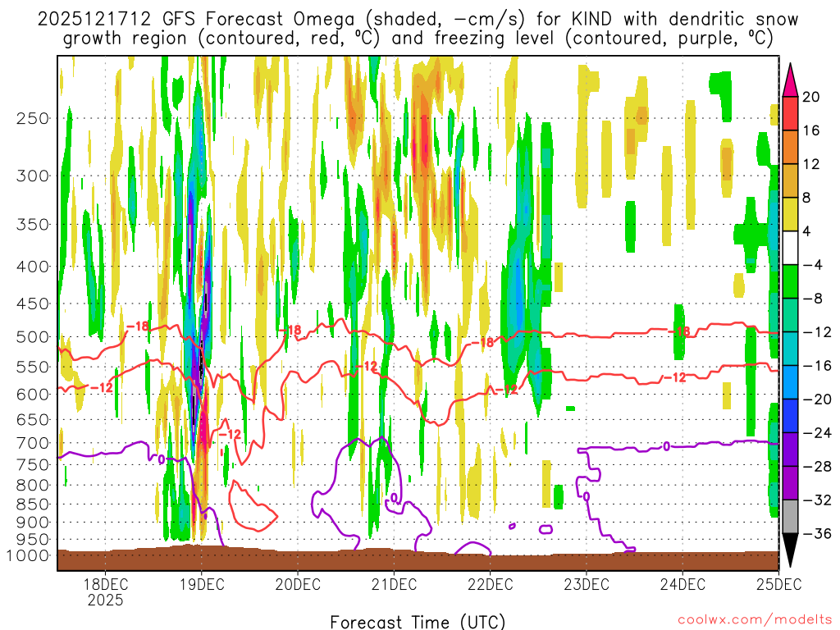The width and height of the screenshot is (840, 630).
Task: Click the colorbar value label -36
Action: (816, 533)
